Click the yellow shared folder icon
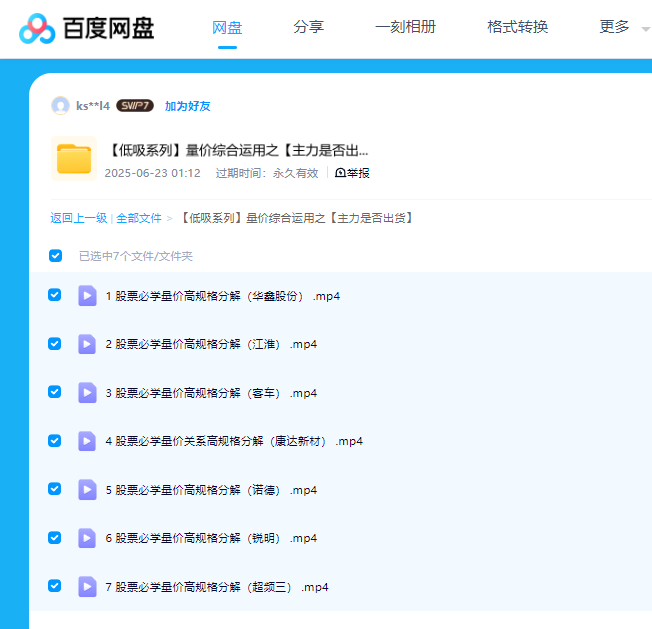Screen dimensions: 652x629 74,159
